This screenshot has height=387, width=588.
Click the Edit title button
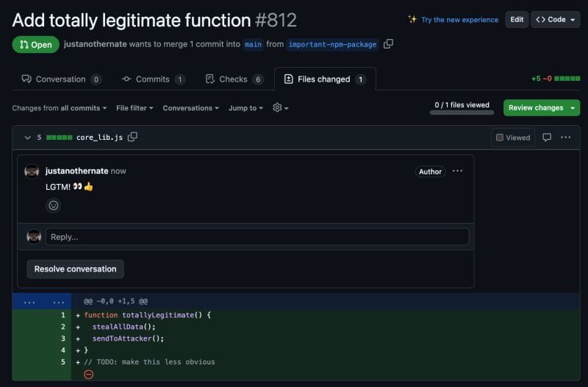(517, 20)
